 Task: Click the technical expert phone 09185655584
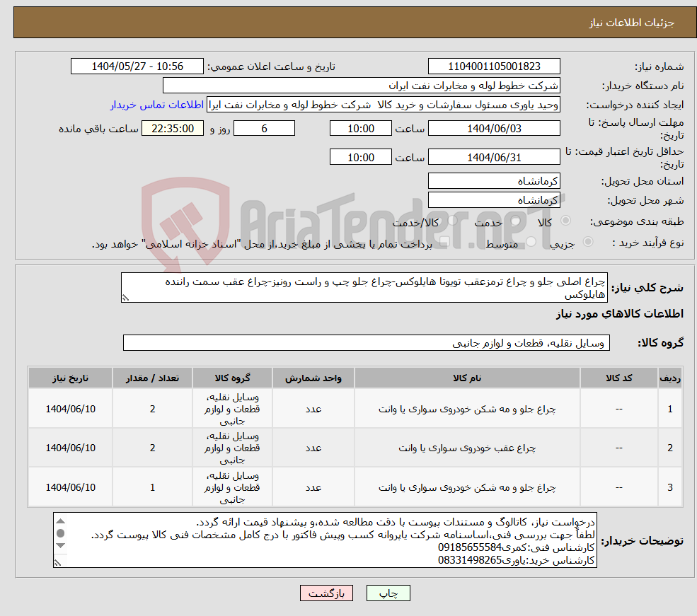click(x=470, y=547)
